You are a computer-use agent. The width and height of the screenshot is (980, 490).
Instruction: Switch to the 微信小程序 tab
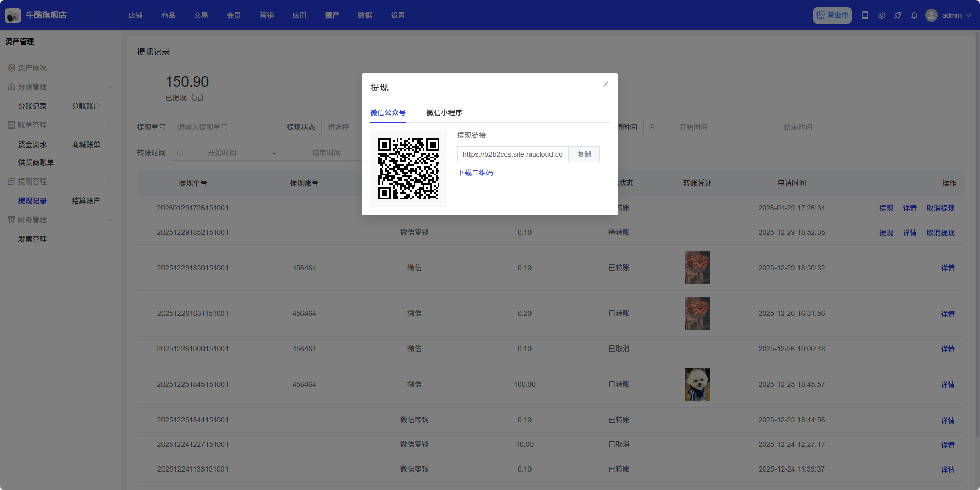coord(444,113)
